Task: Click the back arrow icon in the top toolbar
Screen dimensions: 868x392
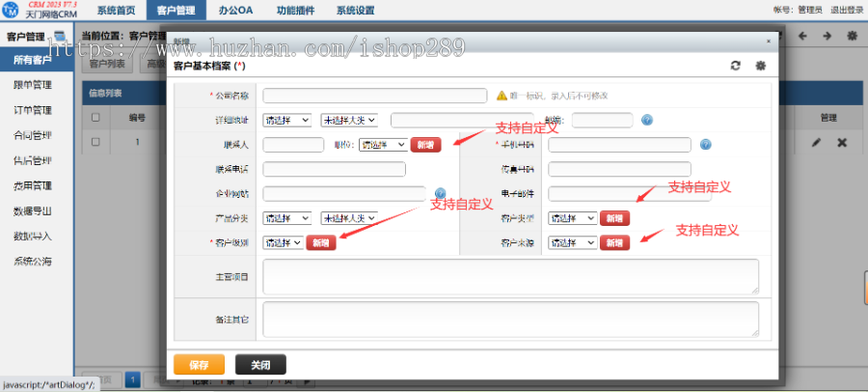Action: (x=802, y=36)
